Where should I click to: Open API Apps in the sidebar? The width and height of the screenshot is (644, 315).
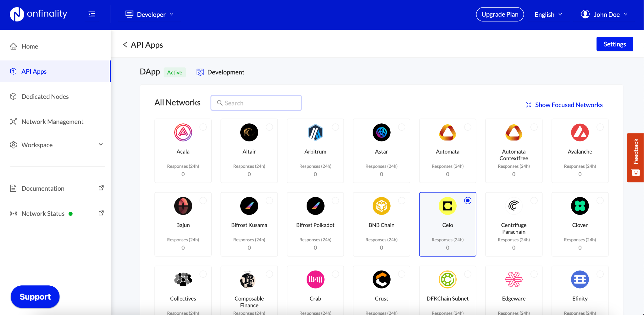pos(55,71)
